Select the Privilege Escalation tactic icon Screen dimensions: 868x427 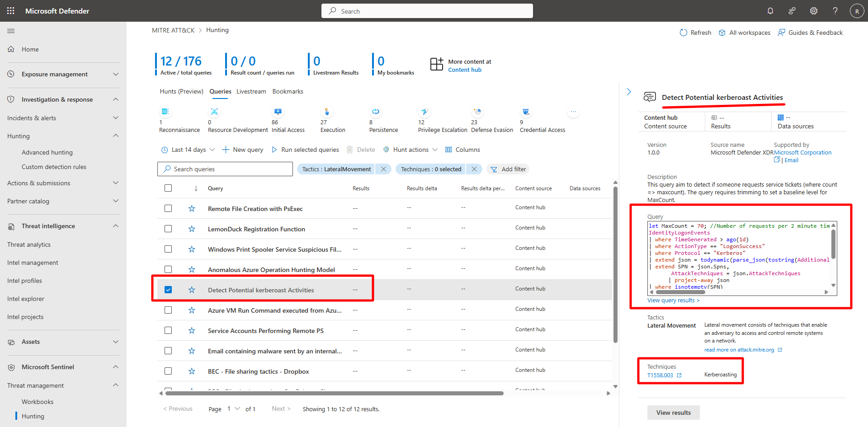[x=425, y=112]
